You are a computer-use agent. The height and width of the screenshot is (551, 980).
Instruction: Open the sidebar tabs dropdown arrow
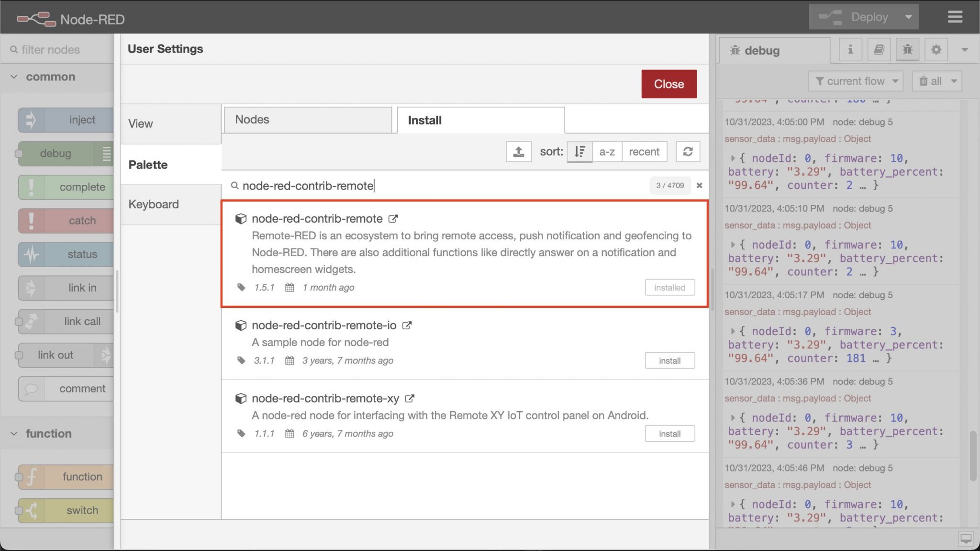point(965,50)
